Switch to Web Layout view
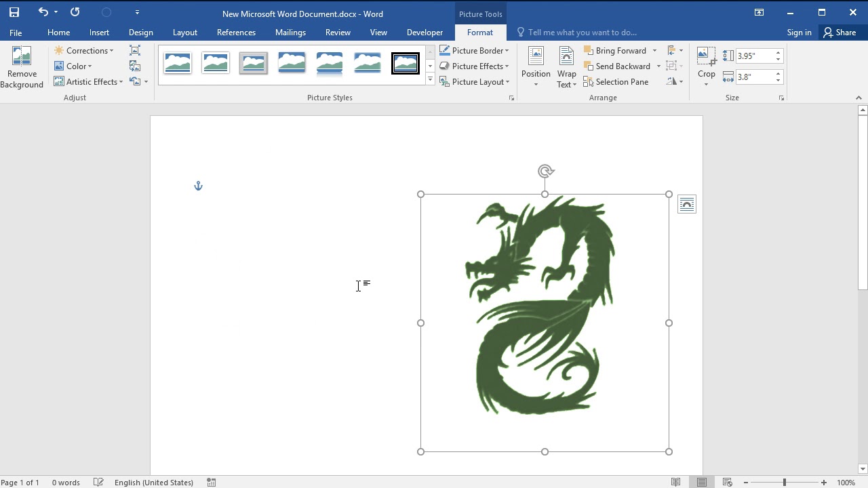 [x=728, y=483]
